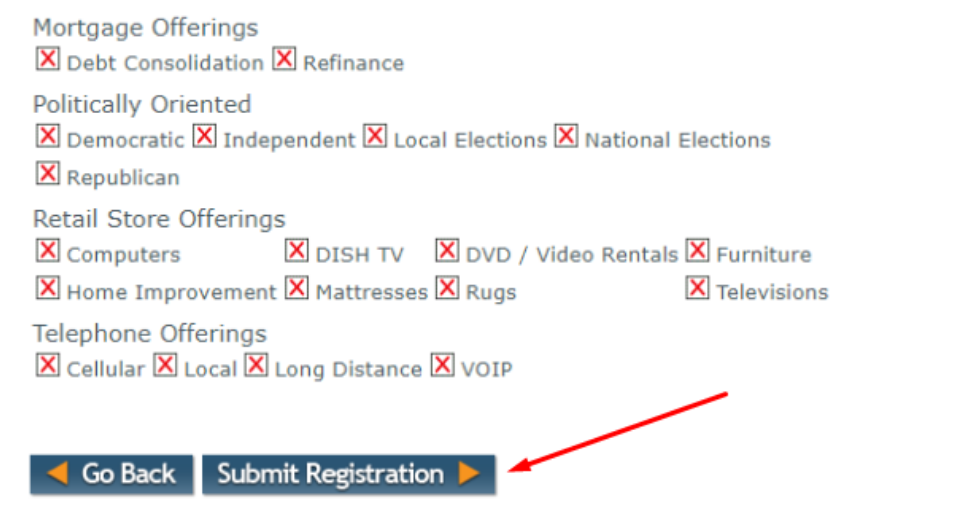The width and height of the screenshot is (953, 529).
Task: Toggle the Cellular checkbox
Action: point(47,366)
